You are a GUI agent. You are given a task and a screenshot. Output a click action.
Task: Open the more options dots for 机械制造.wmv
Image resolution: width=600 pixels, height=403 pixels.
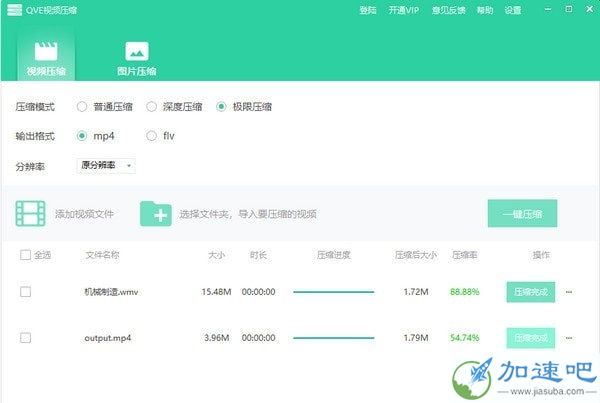pyautogui.click(x=569, y=292)
